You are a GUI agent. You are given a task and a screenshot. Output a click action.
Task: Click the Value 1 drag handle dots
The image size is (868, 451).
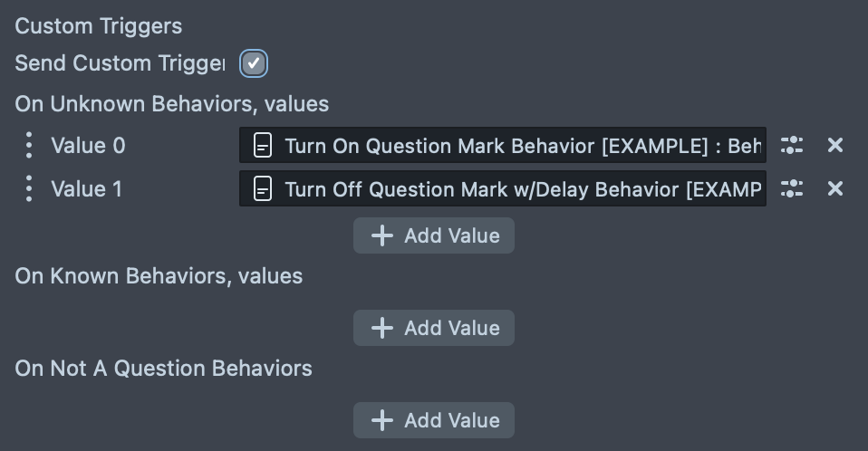[29, 188]
